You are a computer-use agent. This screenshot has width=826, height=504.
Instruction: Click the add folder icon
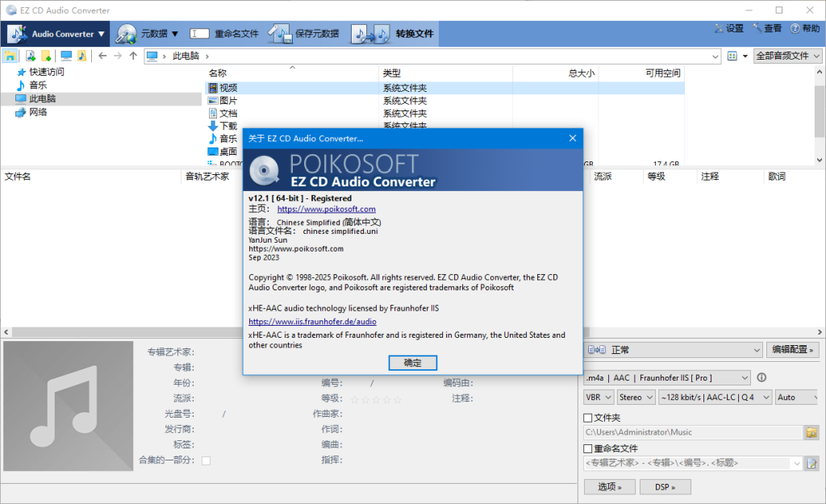click(46, 56)
